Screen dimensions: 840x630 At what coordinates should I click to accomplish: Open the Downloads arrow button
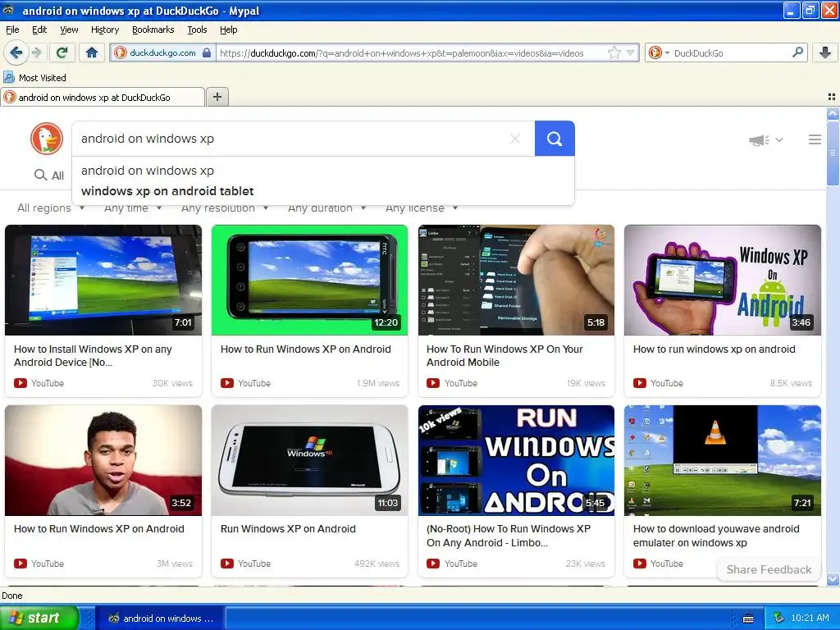pos(825,52)
